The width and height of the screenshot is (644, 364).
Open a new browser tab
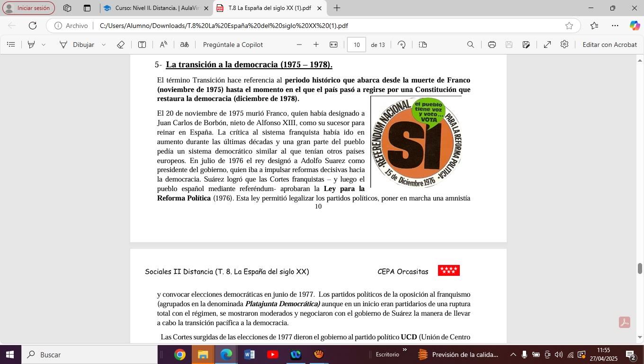tap(337, 8)
